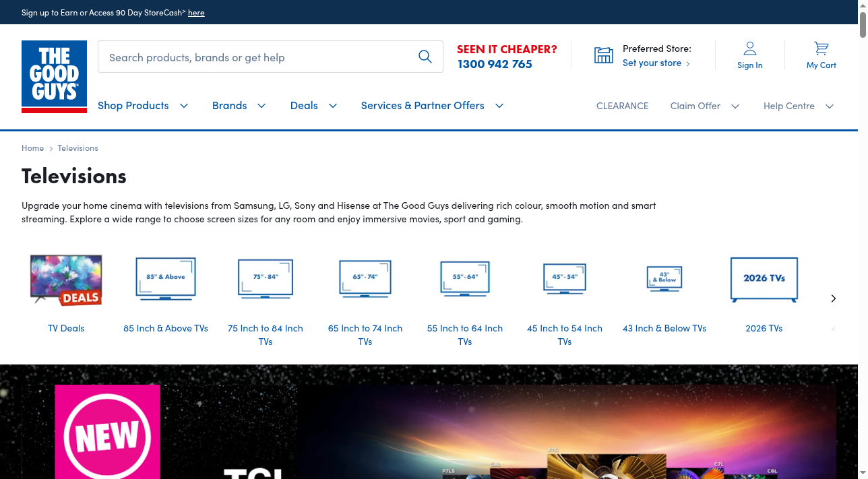Viewport: 868px width, 479px height.
Task: Open the TCL NEW promotional banner
Action: [429, 431]
